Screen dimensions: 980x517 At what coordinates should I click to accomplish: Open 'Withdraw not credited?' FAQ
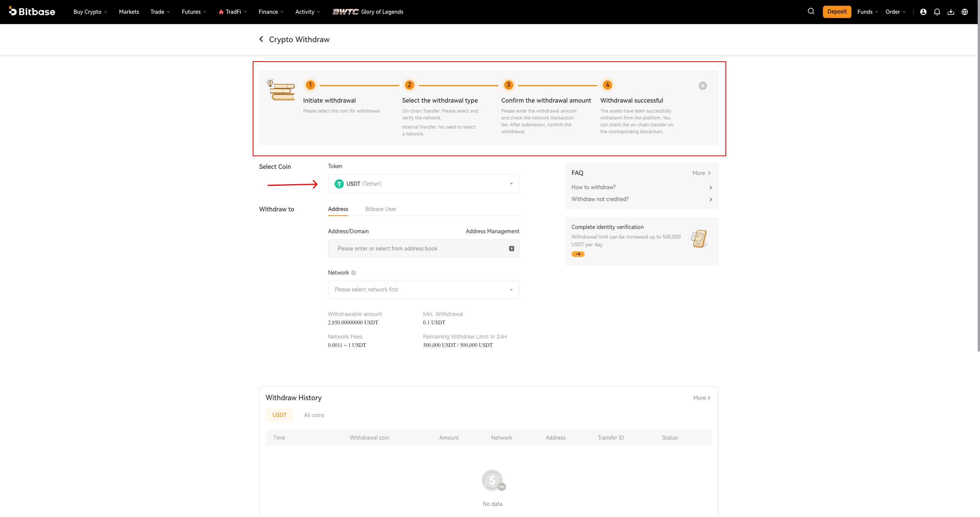pos(642,199)
